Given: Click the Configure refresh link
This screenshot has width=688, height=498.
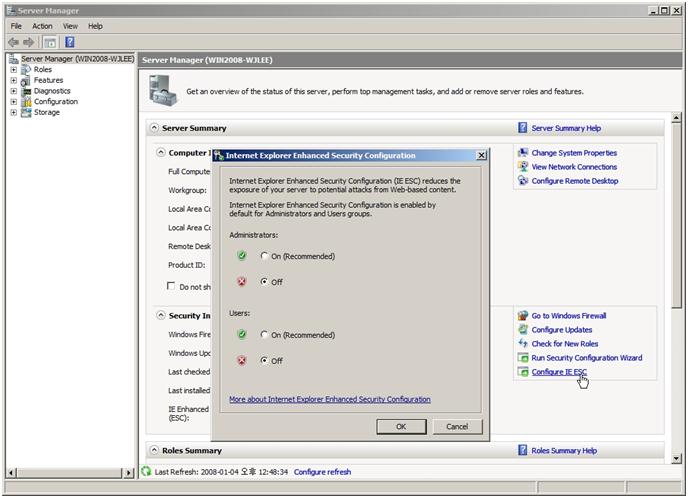Looking at the screenshot, I should click(322, 472).
